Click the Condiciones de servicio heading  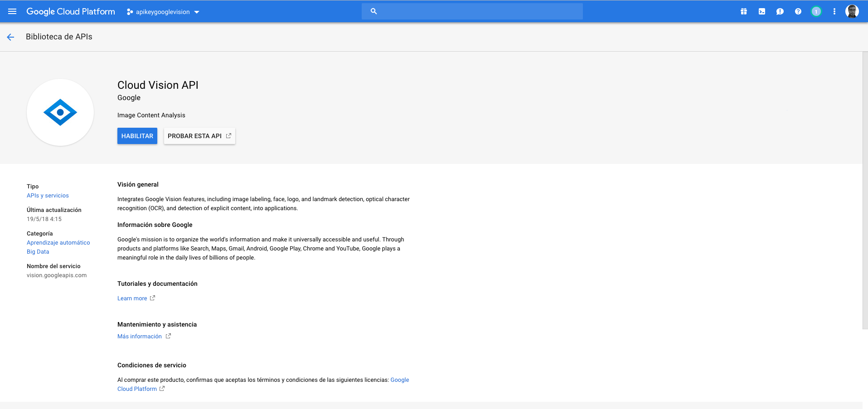pyautogui.click(x=152, y=365)
